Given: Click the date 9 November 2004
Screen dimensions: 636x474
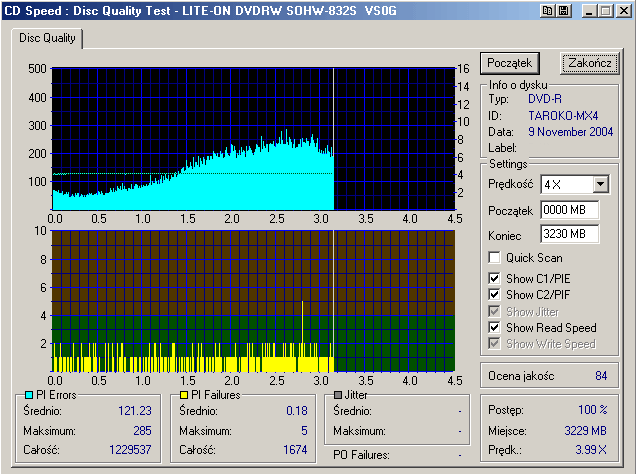Looking at the screenshot, I should pyautogui.click(x=570, y=132).
